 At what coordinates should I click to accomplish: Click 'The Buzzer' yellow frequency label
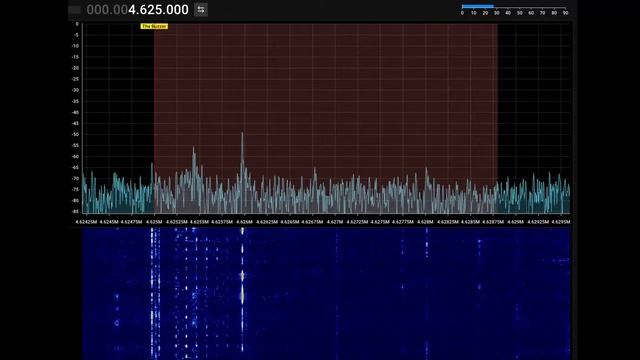(x=154, y=26)
